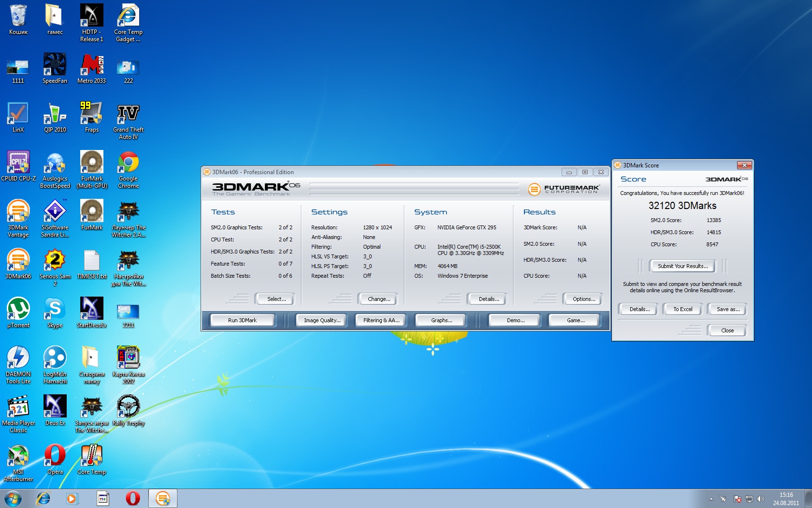Select the HDTP - Release 1 shortcut
Image resolution: width=812 pixels, height=508 pixels.
coord(92,23)
